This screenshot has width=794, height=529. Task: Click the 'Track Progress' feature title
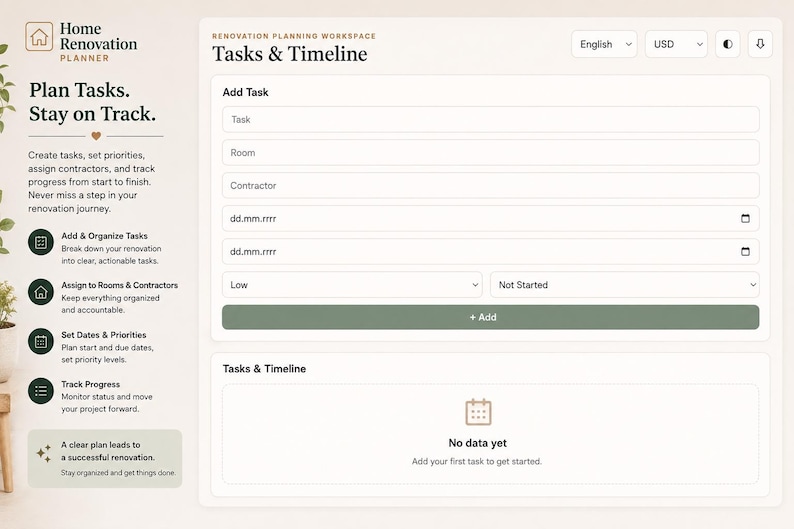pyautogui.click(x=91, y=384)
